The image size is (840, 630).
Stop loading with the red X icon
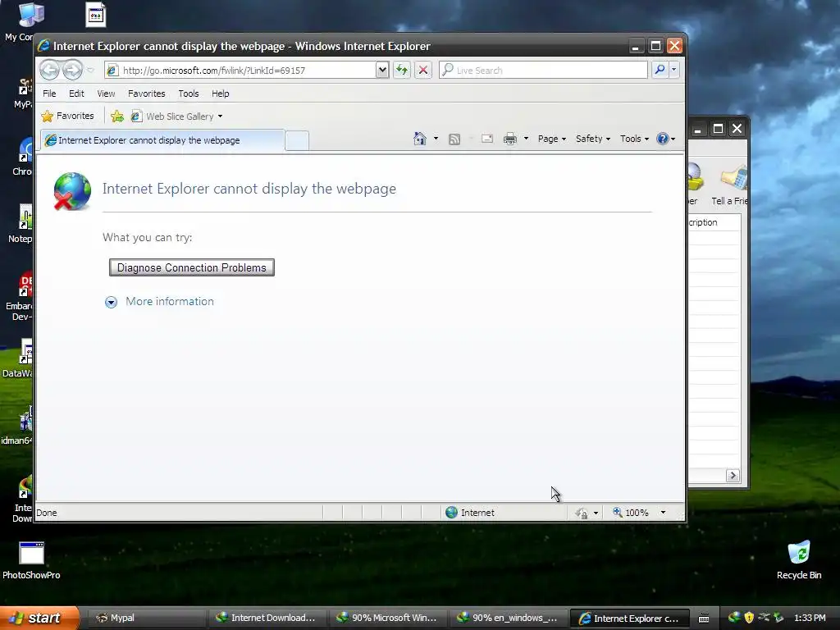pyautogui.click(x=423, y=70)
